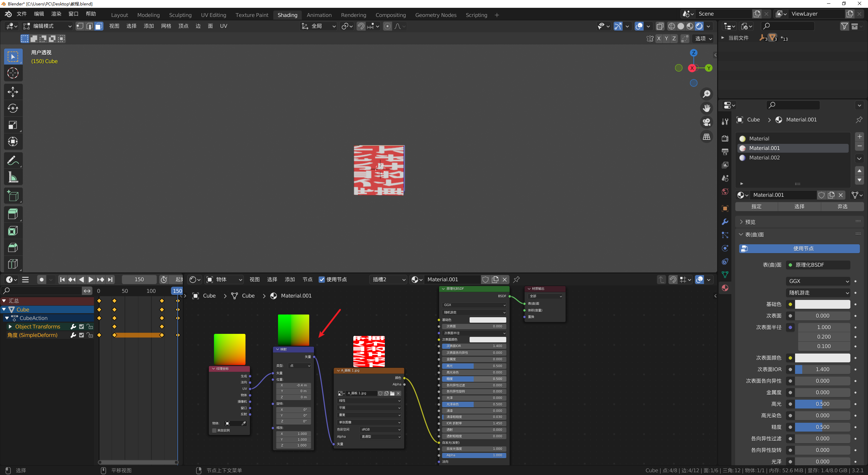Switch to face select mode
Image resolution: width=868 pixels, height=475 pixels.
click(99, 26)
